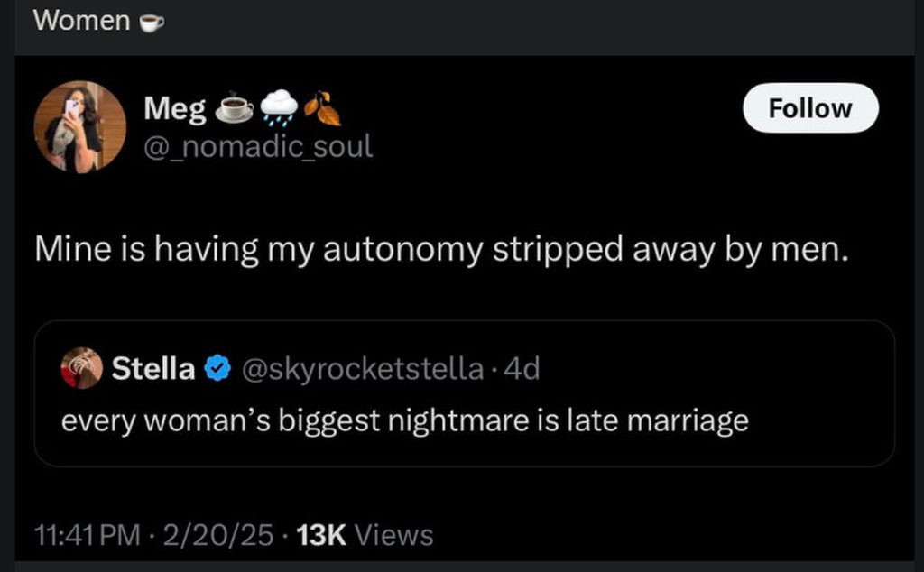Open the @skyrocketstella handle

pyautogui.click(x=358, y=368)
